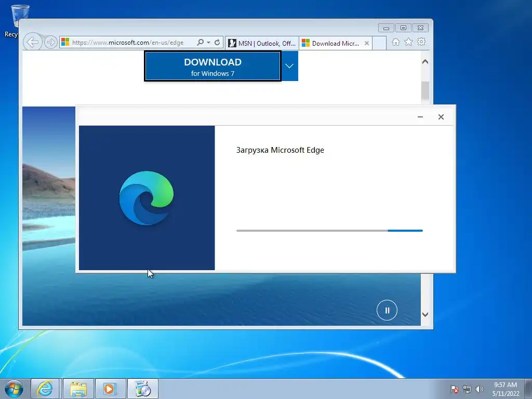Close the Download Microsoft Edge tab
Viewport: 532px width, 399px height.
[x=366, y=43]
